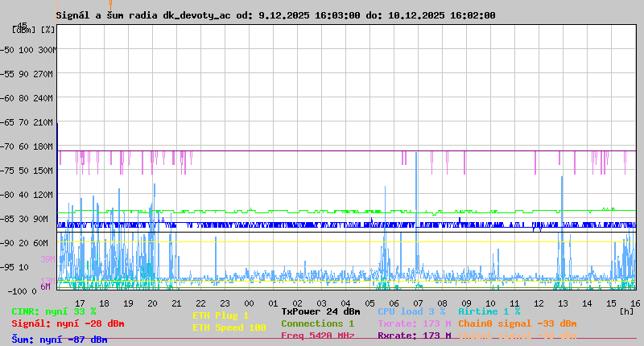
Task: Select the Connections 1 legend entry
Action: point(317,323)
